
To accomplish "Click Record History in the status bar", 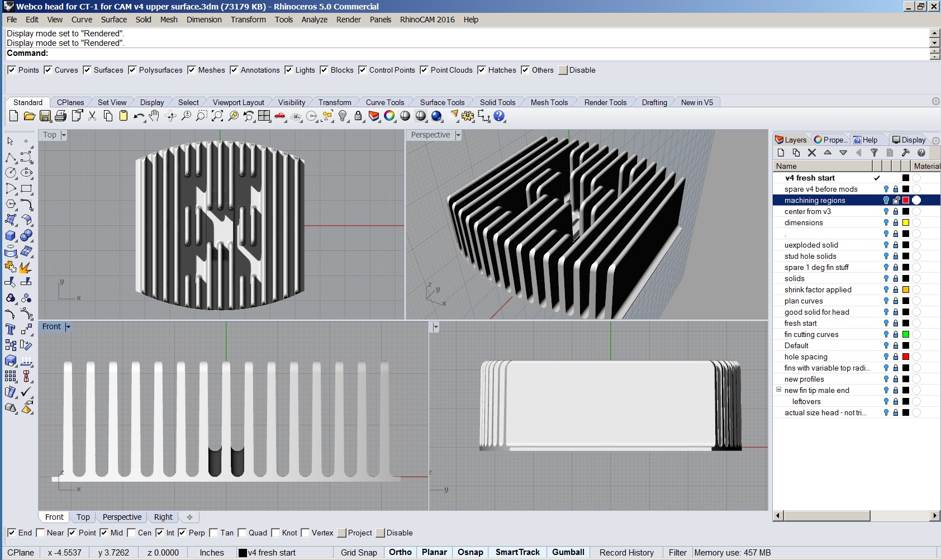I will point(626,553).
